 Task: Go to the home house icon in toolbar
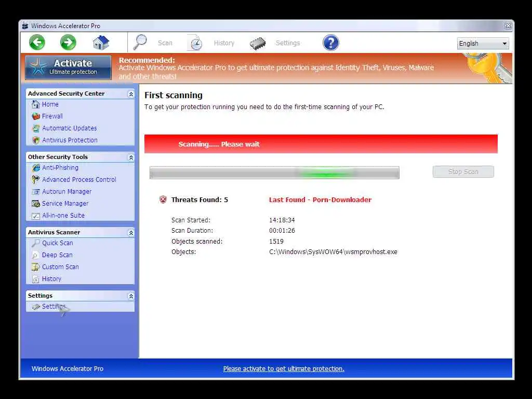click(101, 43)
